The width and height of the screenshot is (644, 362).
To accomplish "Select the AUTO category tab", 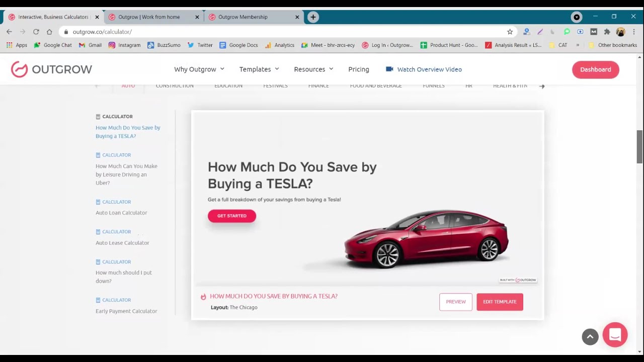I will pyautogui.click(x=128, y=86).
